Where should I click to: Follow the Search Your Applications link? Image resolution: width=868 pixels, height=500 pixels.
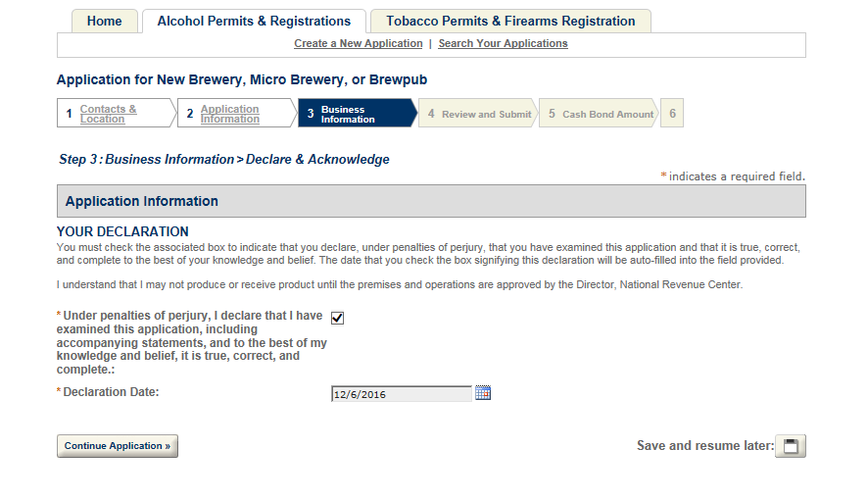(503, 43)
